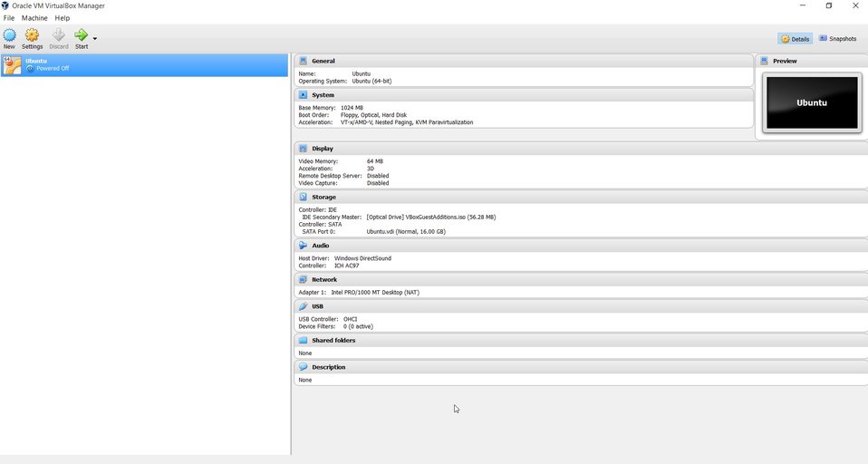Viewport: 868px width, 464px height.
Task: Start the VM with green arrow
Action: [82, 35]
